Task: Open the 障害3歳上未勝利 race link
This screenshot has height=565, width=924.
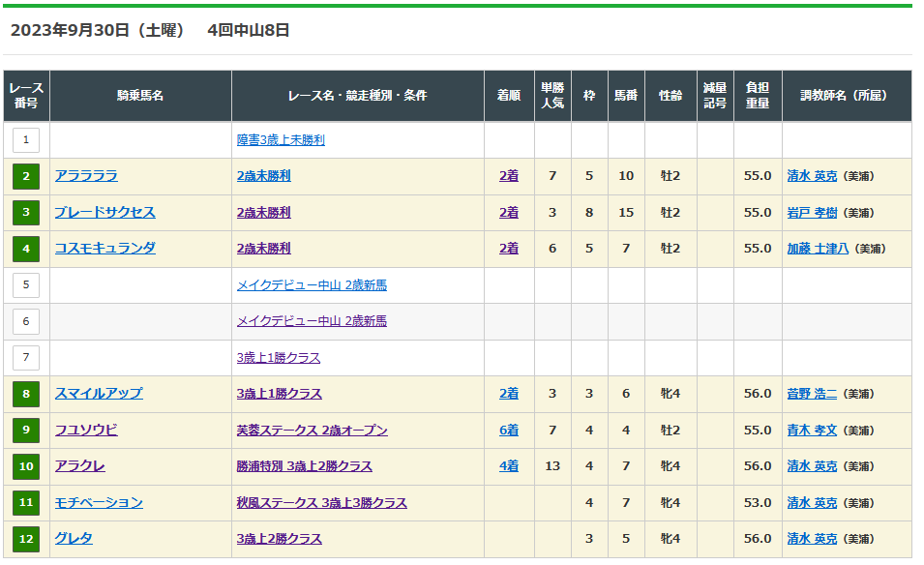Action: tap(281, 140)
